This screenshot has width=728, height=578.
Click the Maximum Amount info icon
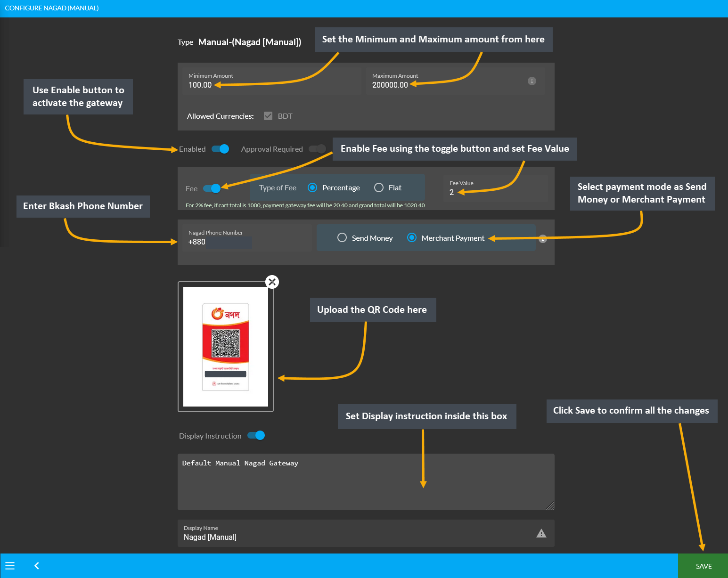click(532, 81)
